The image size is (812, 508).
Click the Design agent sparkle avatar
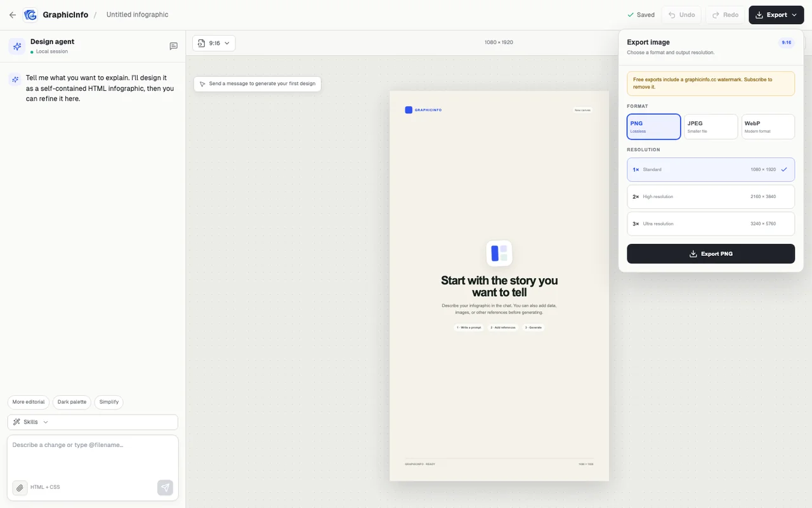click(x=17, y=46)
